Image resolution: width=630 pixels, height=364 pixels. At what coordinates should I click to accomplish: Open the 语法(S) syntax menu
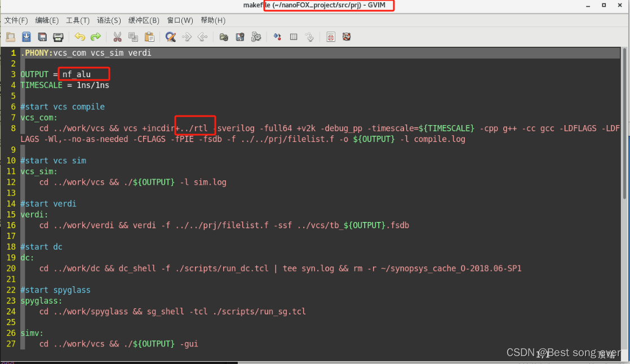pyautogui.click(x=109, y=20)
